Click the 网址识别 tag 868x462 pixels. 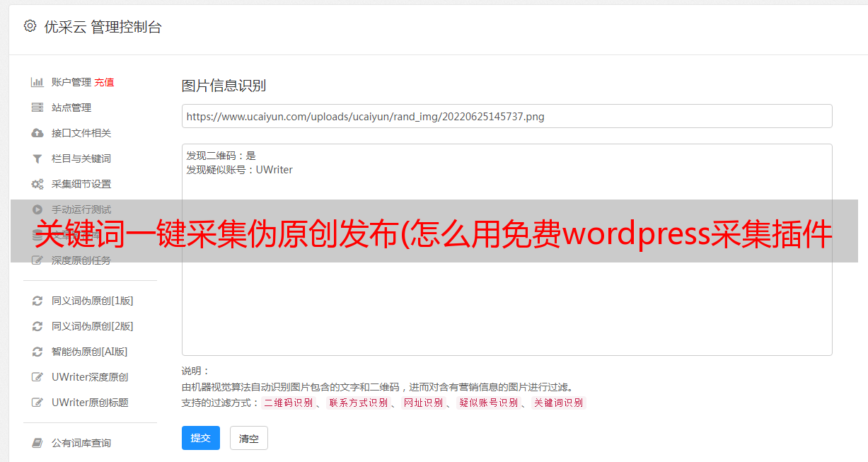[x=423, y=403]
